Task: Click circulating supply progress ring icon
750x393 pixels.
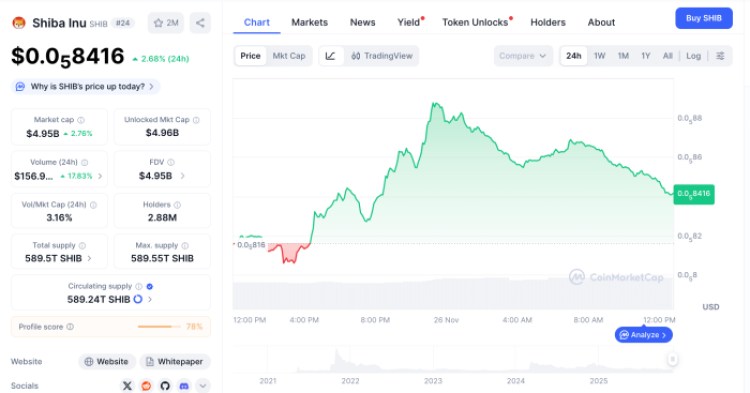Action: [138, 299]
